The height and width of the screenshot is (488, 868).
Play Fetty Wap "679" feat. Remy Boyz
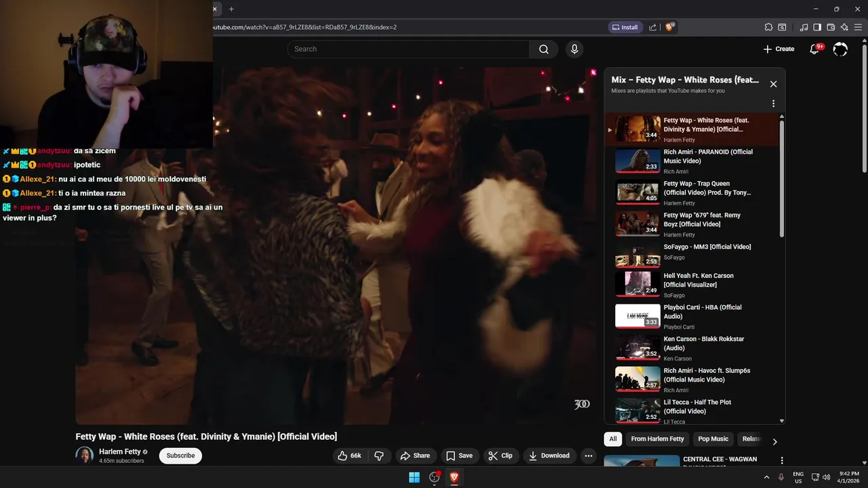coord(693,224)
